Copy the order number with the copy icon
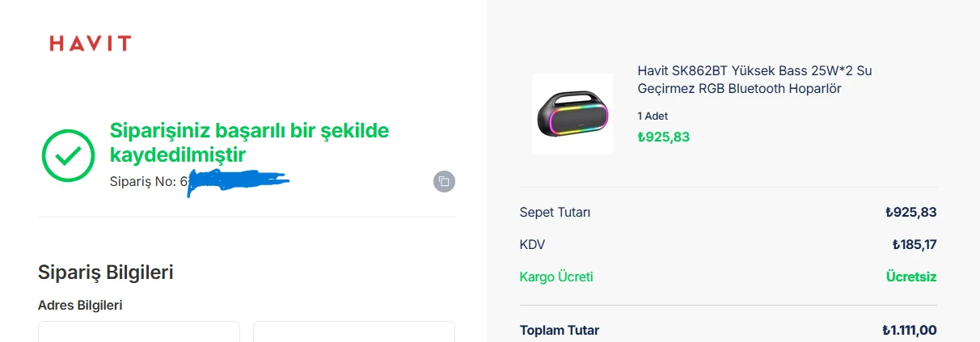This screenshot has width=980, height=342. click(x=444, y=181)
